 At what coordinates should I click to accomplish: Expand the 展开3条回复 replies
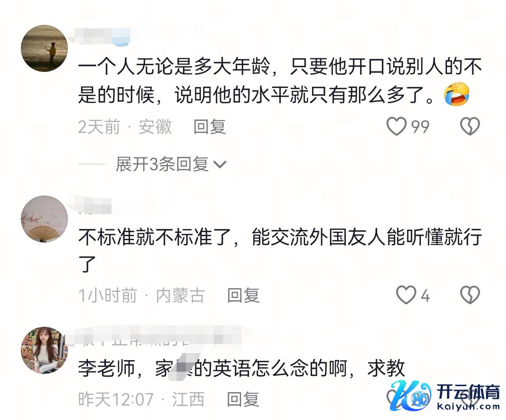(x=162, y=164)
